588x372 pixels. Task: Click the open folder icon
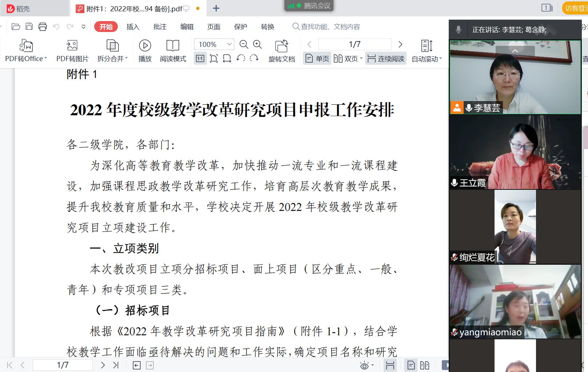coord(16,27)
